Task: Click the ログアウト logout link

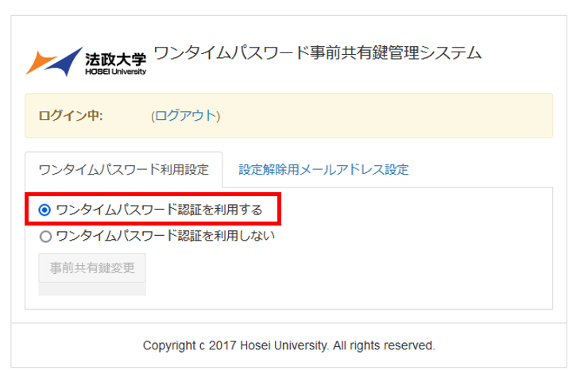Action: (186, 116)
